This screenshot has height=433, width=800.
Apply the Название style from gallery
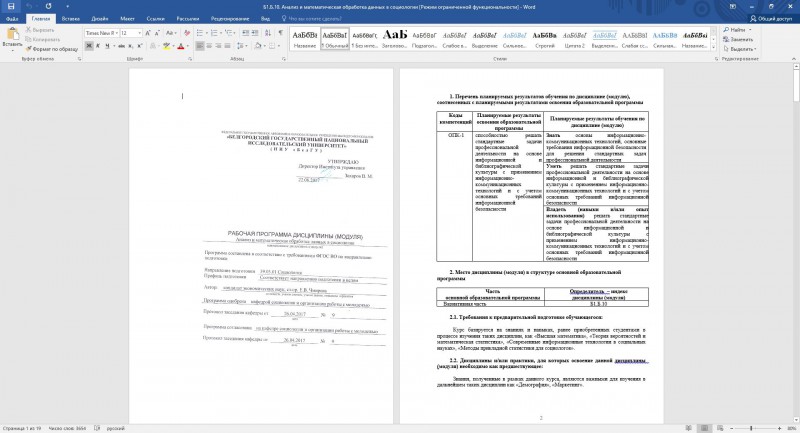(305, 39)
